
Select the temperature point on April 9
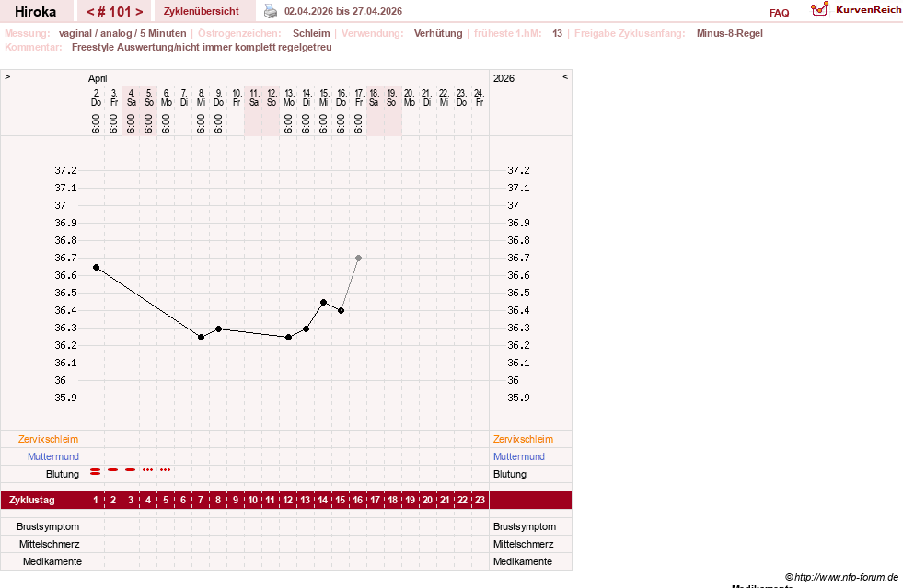pos(218,329)
